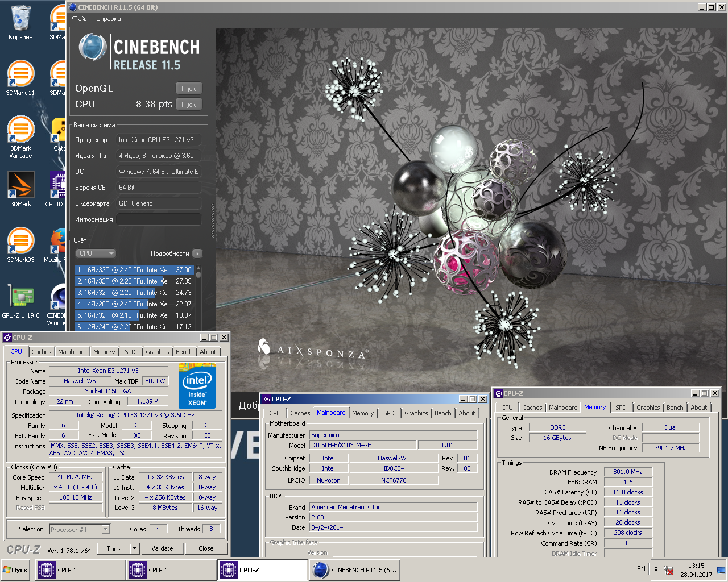Click the CPU-Z Mainboard window title icon

click(266, 399)
